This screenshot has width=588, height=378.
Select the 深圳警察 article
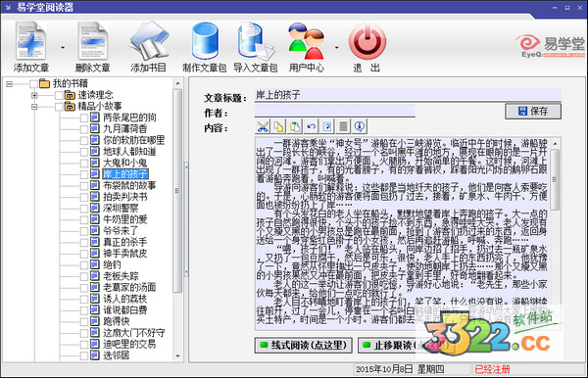[x=121, y=209]
